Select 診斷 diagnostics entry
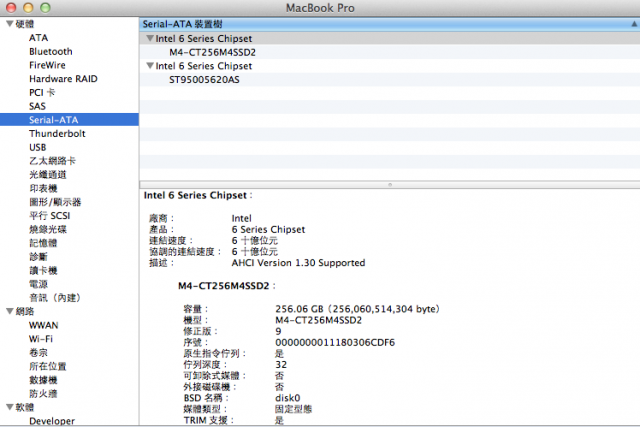 (x=38, y=257)
